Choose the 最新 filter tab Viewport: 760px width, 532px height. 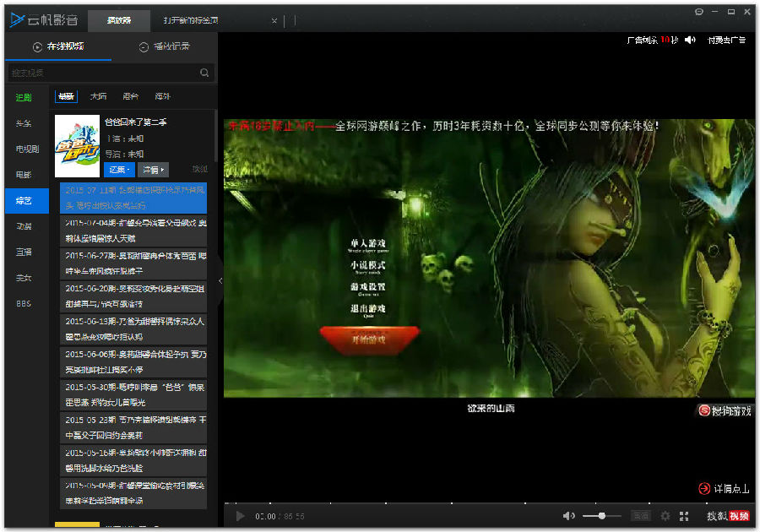tap(66, 96)
